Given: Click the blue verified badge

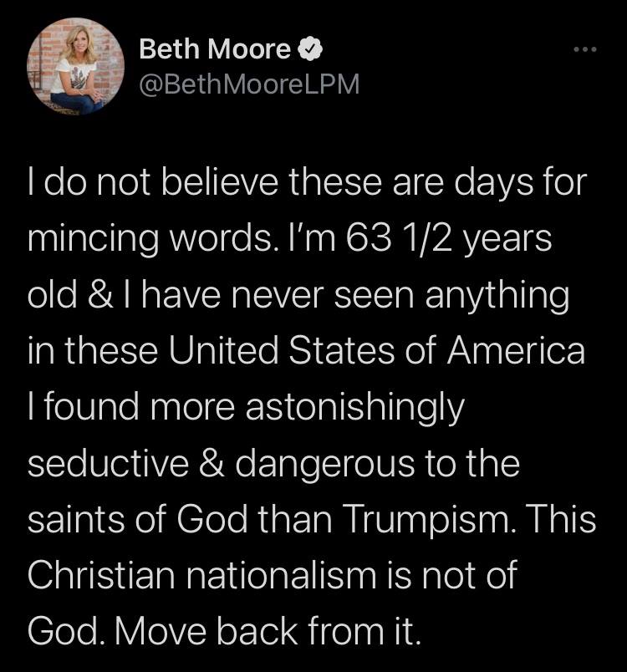Looking at the screenshot, I should click(307, 51).
